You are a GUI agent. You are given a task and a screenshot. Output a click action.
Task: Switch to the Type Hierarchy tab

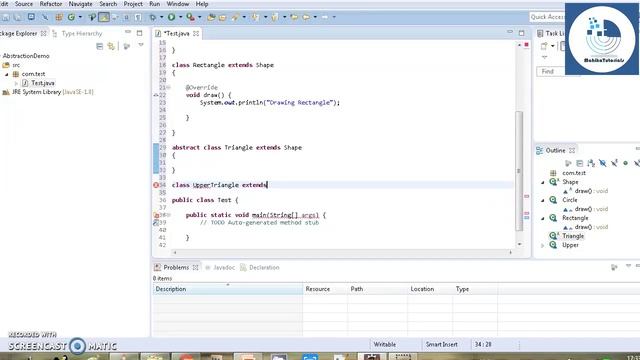78,33
